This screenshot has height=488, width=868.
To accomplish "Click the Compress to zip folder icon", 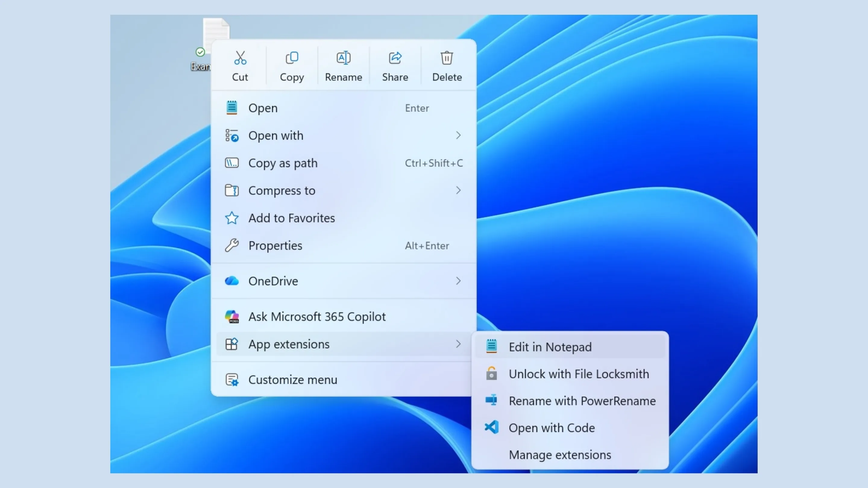I will click(x=232, y=190).
